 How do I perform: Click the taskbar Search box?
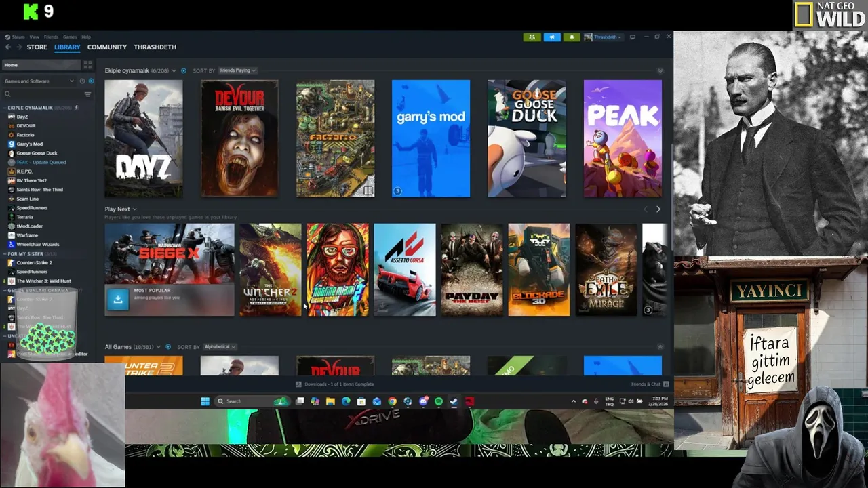[252, 401]
